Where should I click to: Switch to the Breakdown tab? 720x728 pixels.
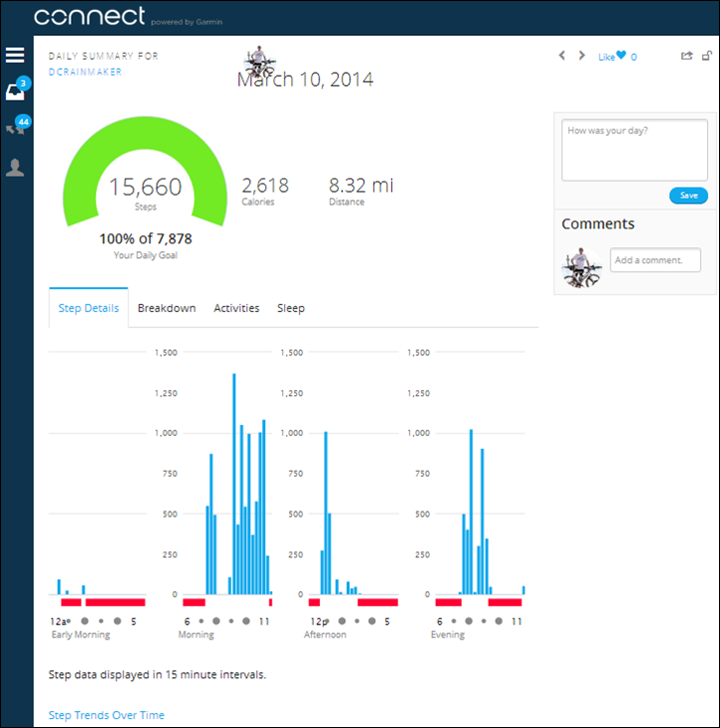coord(167,308)
